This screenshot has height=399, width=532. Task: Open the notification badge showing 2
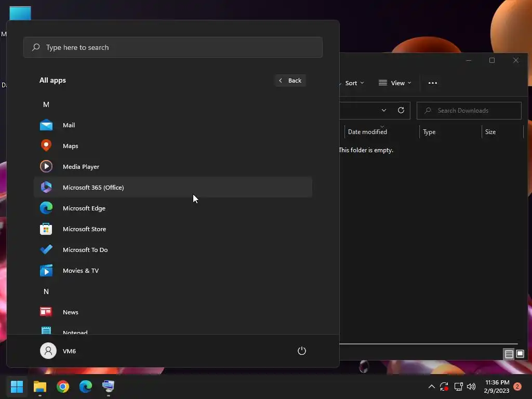point(517,387)
